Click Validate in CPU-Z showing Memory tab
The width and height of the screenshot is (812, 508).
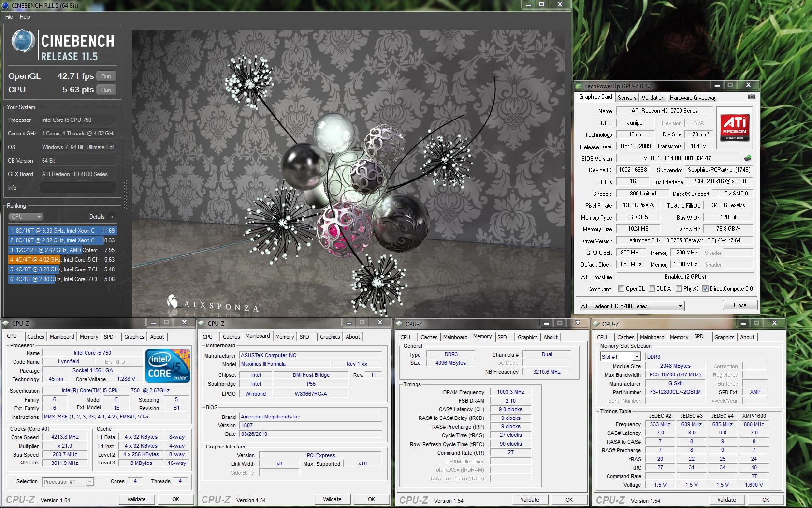click(x=530, y=500)
